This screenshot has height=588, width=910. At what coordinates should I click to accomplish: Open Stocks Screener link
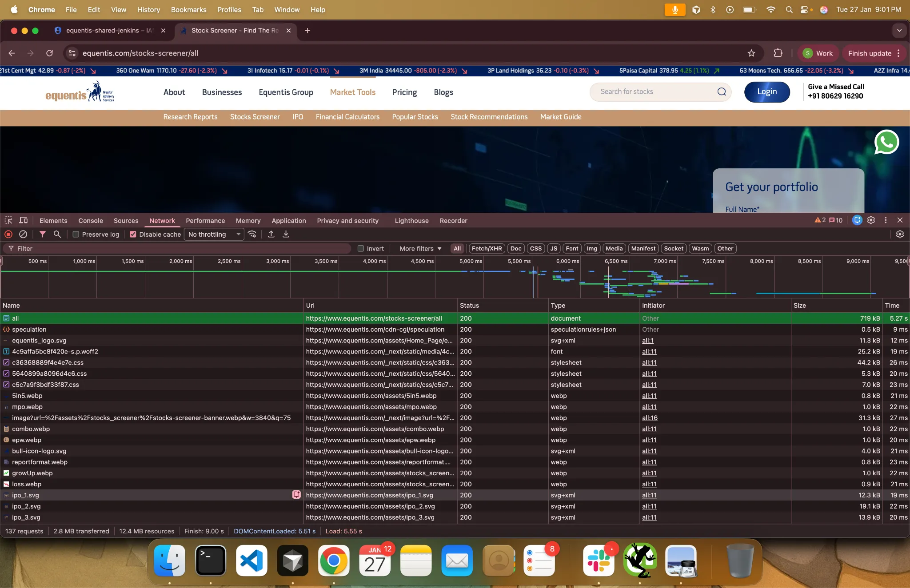255,117
